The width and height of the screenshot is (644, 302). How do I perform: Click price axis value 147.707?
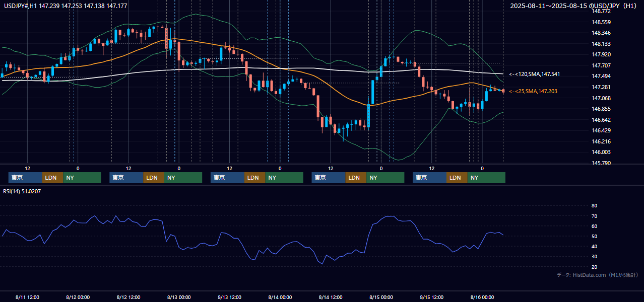tap(601, 65)
